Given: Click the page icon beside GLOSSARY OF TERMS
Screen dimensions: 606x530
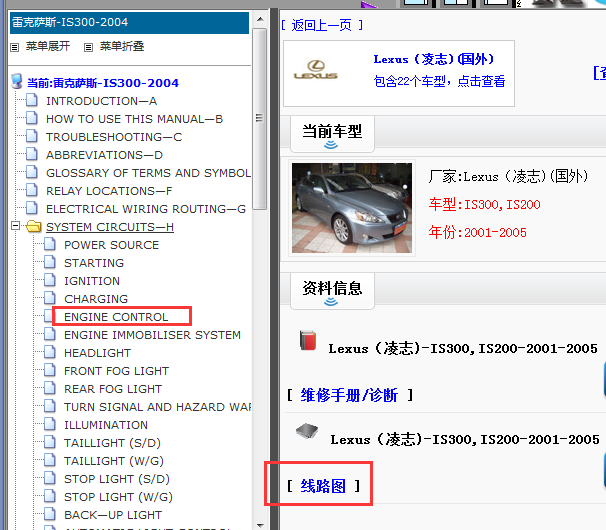Looking at the screenshot, I should [x=32, y=172].
